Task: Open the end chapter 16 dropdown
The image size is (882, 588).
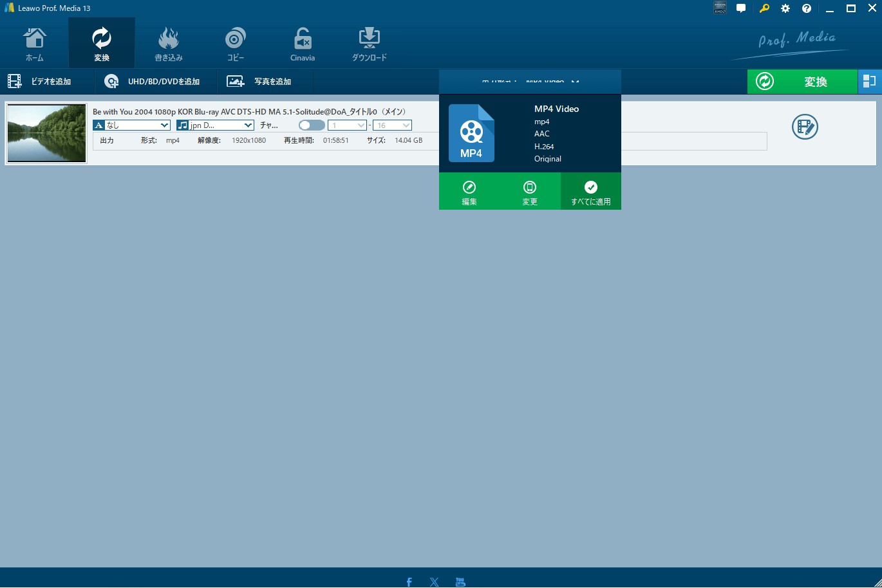Action: click(x=392, y=125)
